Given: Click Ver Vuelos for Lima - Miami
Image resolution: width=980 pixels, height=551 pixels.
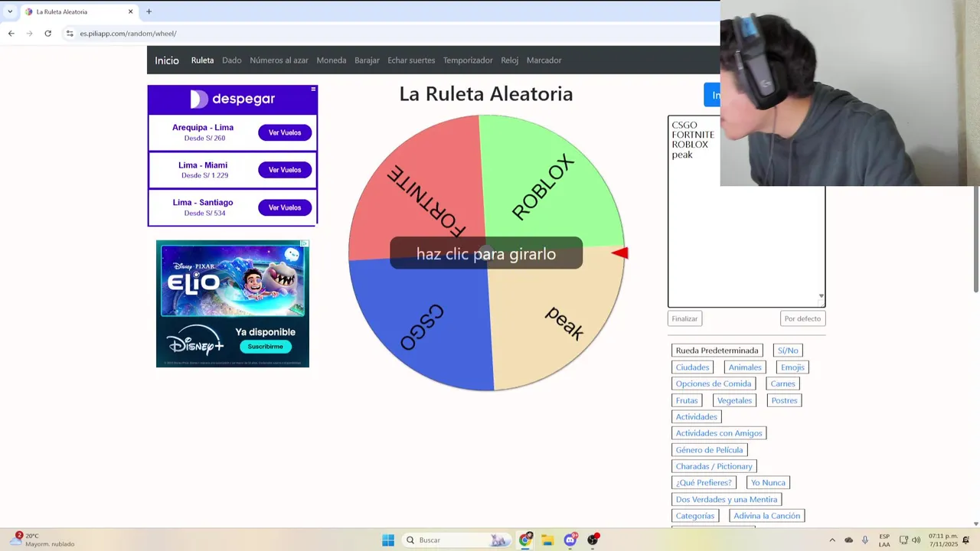Looking at the screenshot, I should (285, 170).
